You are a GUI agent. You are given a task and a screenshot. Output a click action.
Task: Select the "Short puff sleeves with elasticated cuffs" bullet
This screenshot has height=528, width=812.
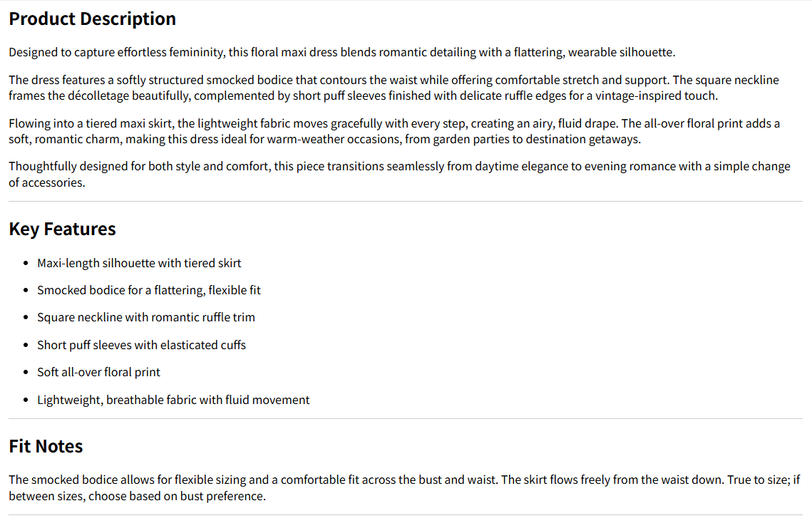pos(141,346)
